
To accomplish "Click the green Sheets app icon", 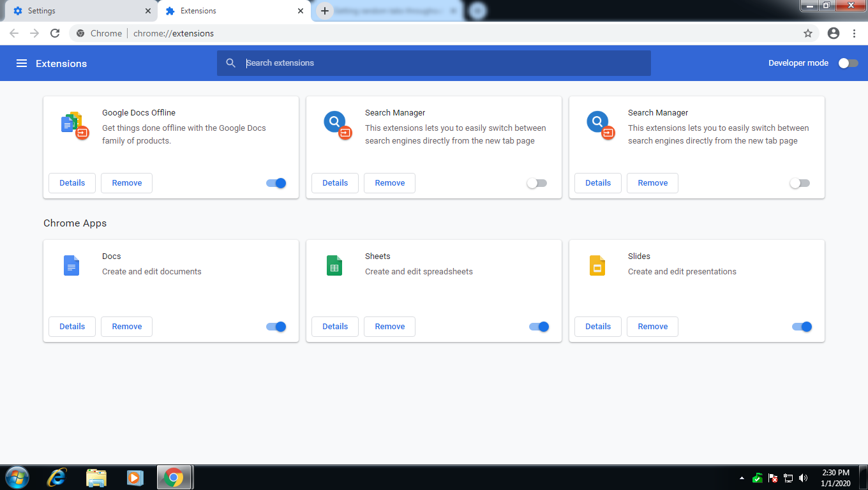I will pyautogui.click(x=334, y=265).
